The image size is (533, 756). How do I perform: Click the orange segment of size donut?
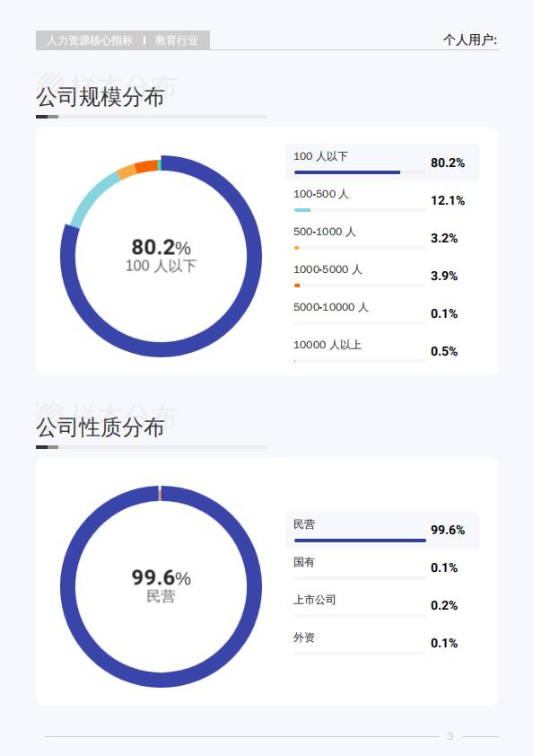click(146, 166)
